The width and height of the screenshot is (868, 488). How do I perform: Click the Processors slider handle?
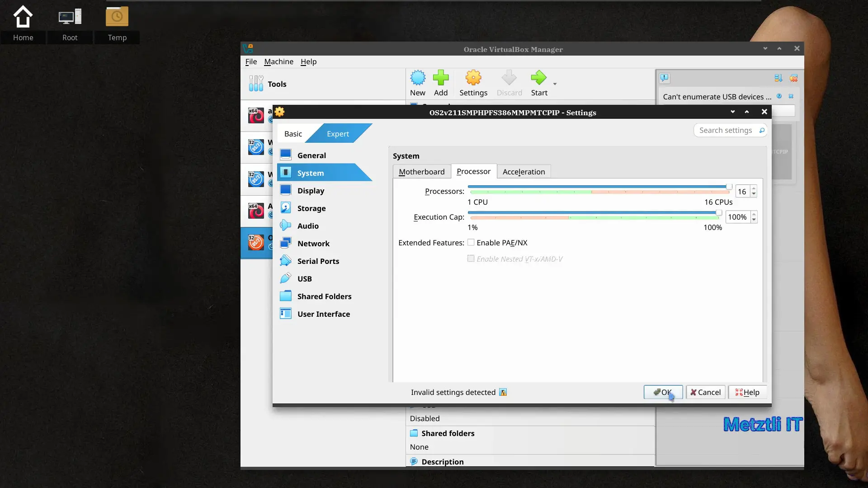[729, 187]
